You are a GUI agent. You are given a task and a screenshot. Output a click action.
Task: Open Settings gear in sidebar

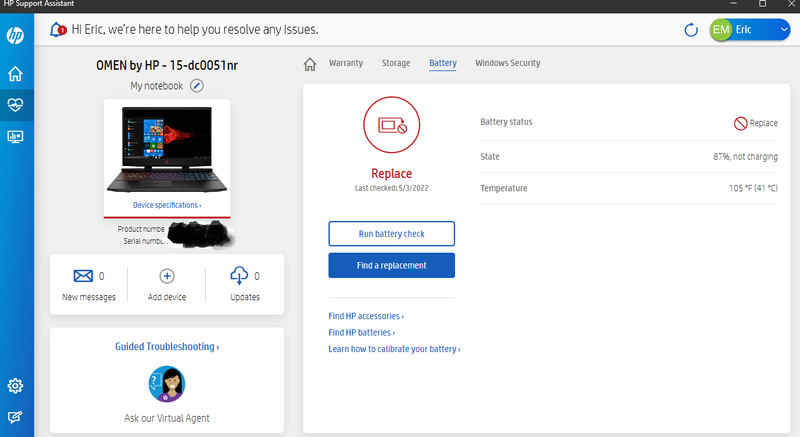tap(16, 386)
